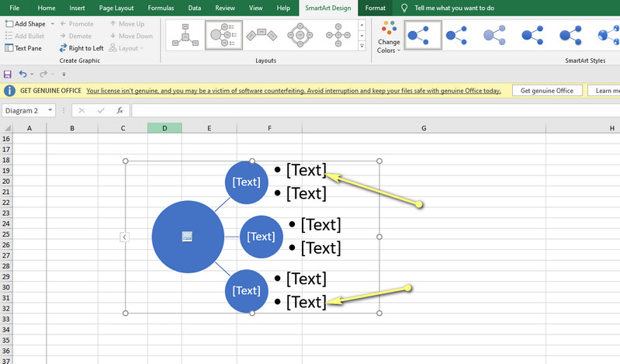Open the Undo history dropdown
The height and width of the screenshot is (364, 620).
click(32, 74)
